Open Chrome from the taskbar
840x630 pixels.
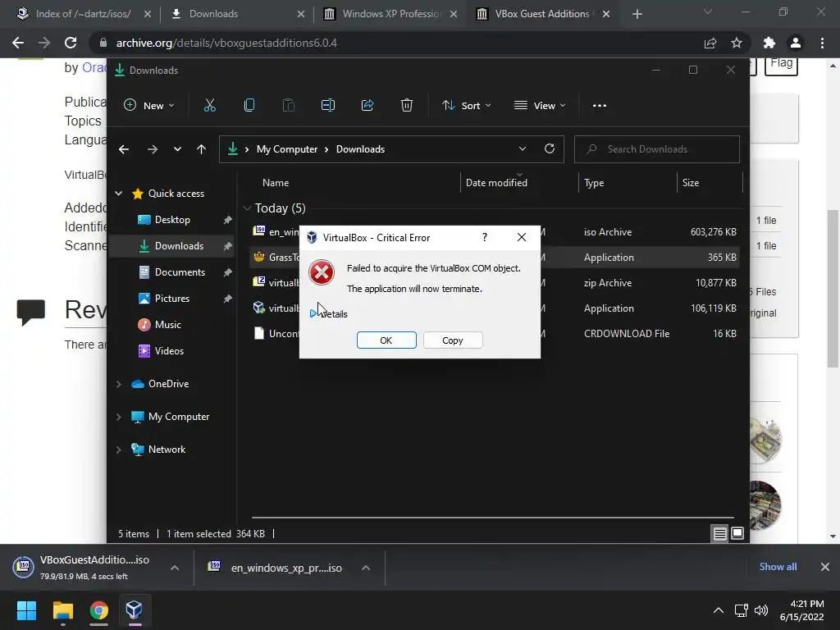(x=99, y=610)
